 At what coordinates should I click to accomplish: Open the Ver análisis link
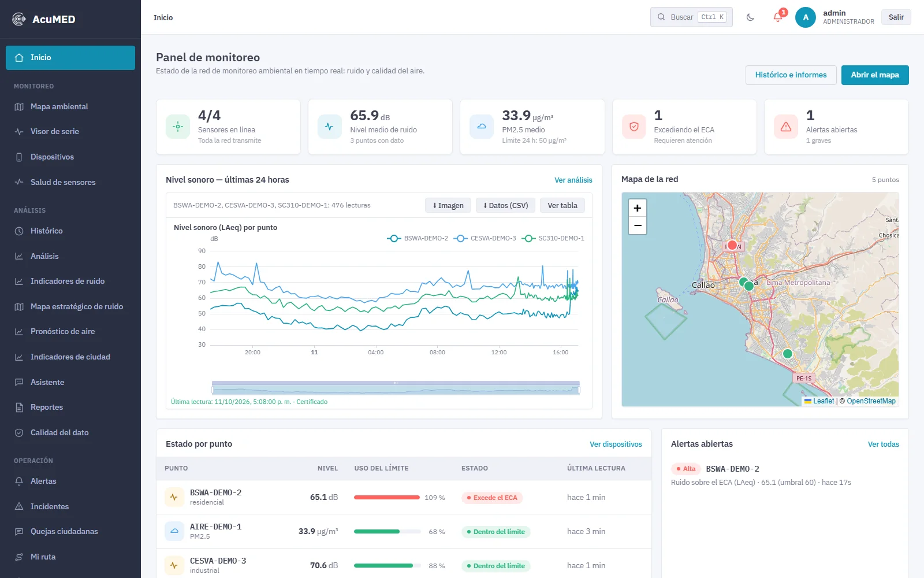pos(573,180)
